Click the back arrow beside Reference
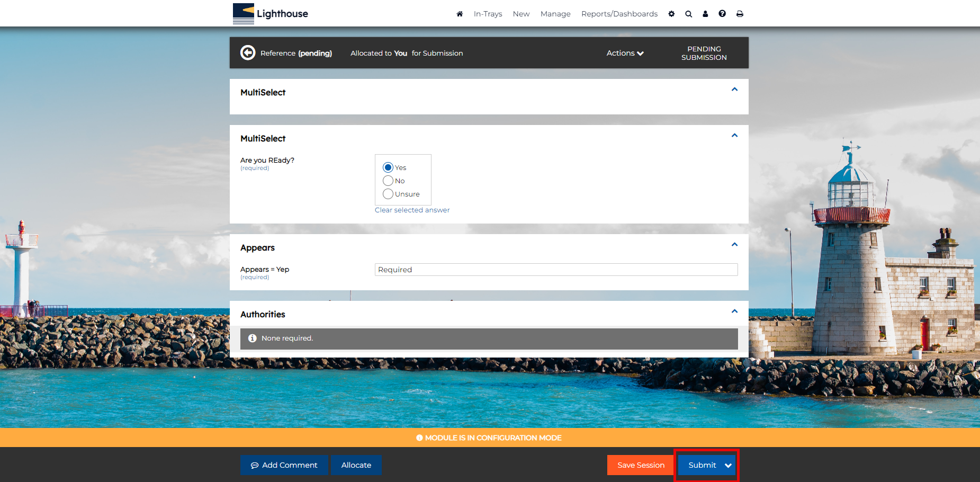This screenshot has width=980, height=482. click(248, 53)
